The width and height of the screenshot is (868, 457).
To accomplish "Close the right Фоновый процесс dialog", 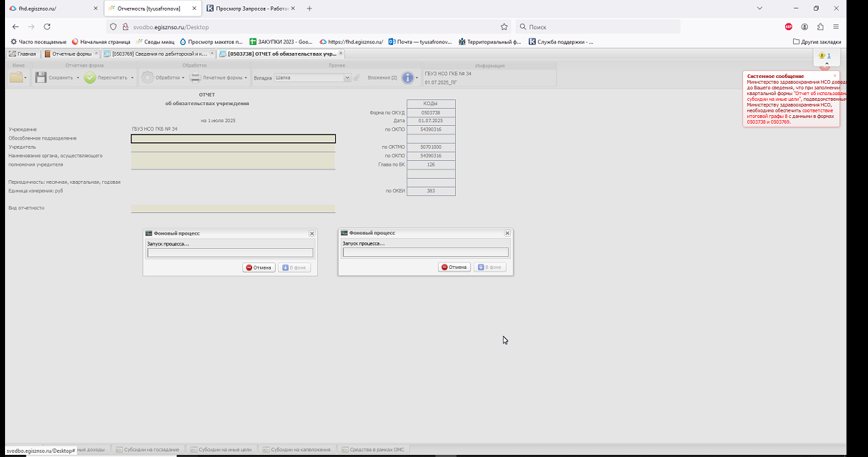I will click(x=507, y=233).
